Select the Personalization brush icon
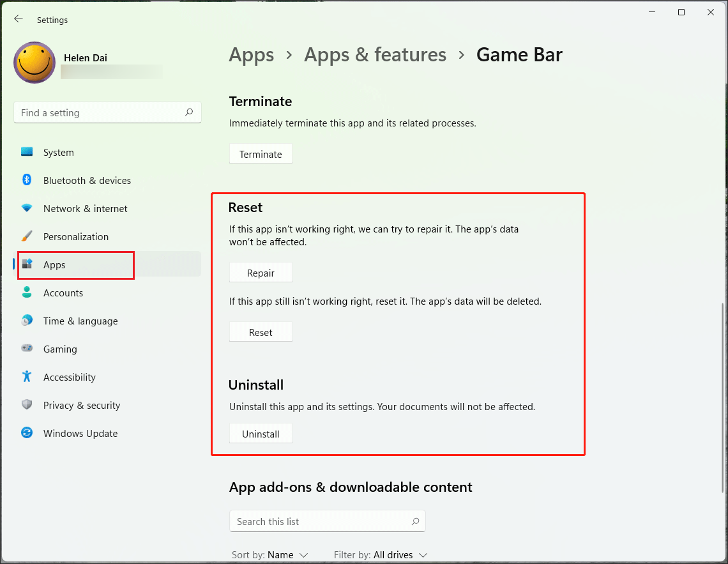 26,236
